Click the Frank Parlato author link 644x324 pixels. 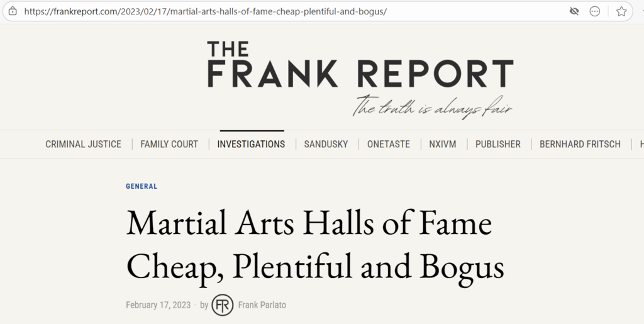[x=262, y=305]
